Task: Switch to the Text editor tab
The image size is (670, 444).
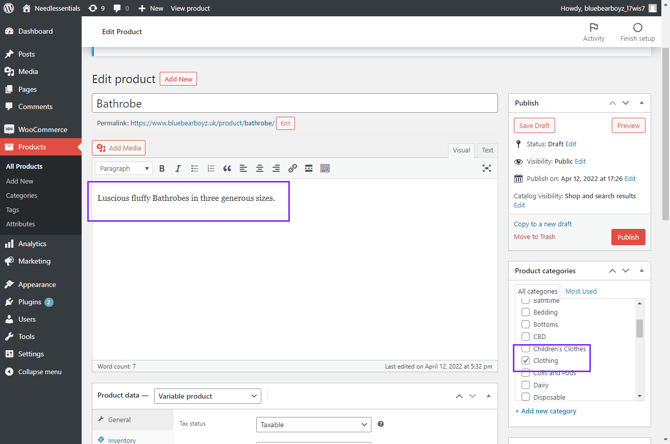Action: click(487, 150)
